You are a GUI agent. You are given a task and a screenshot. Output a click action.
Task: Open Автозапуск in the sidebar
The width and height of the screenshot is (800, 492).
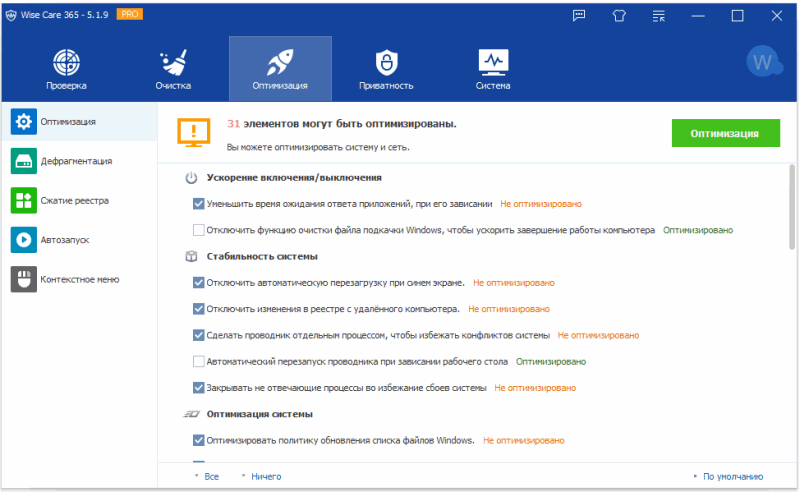pos(64,240)
